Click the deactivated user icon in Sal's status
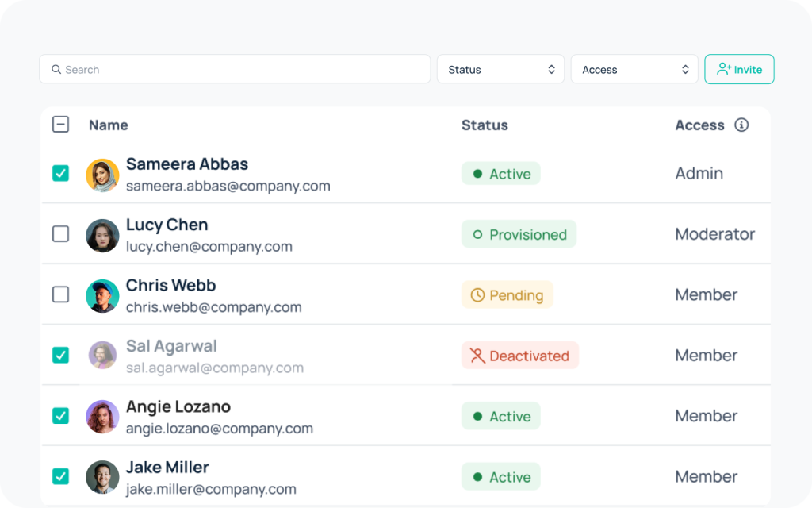This screenshot has width=812, height=508. [x=477, y=356]
